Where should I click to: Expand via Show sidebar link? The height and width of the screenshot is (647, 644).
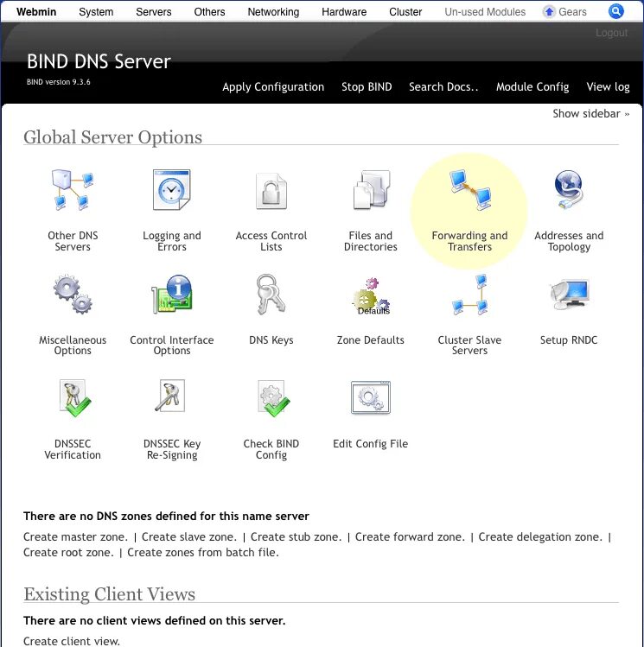click(x=591, y=113)
